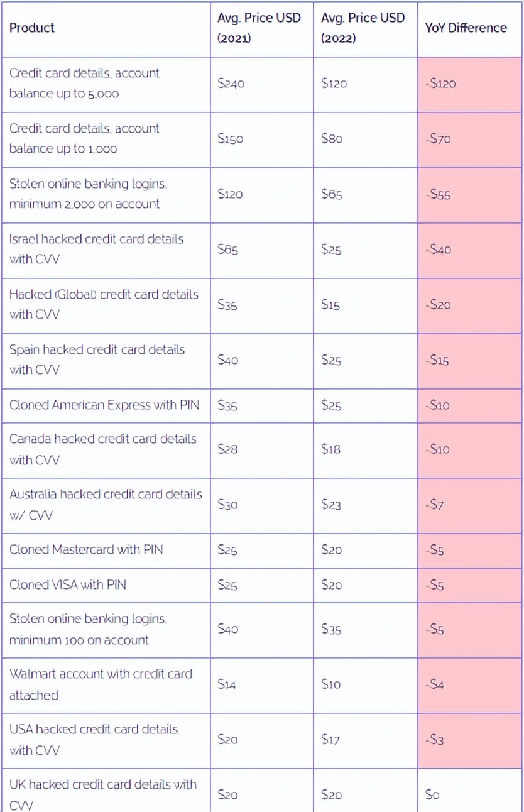Click Cloned American Express with PIN text
The image size is (524, 812).
pyautogui.click(x=104, y=405)
